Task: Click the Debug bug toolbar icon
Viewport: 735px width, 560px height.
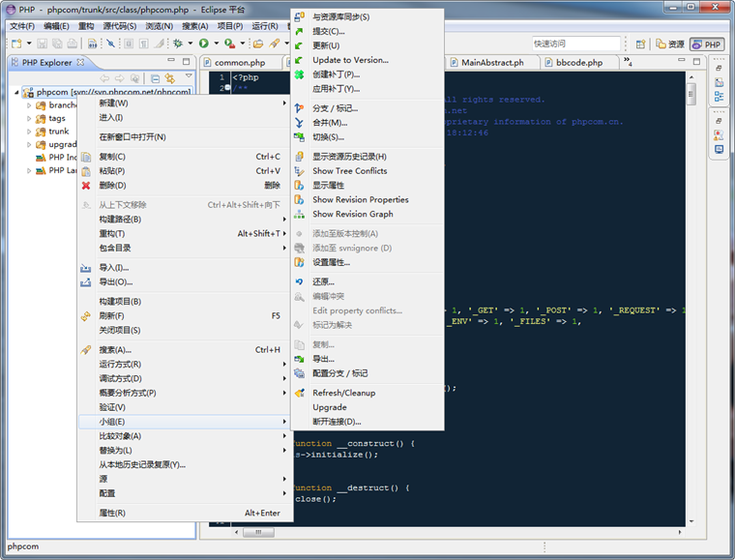Action: [x=178, y=44]
